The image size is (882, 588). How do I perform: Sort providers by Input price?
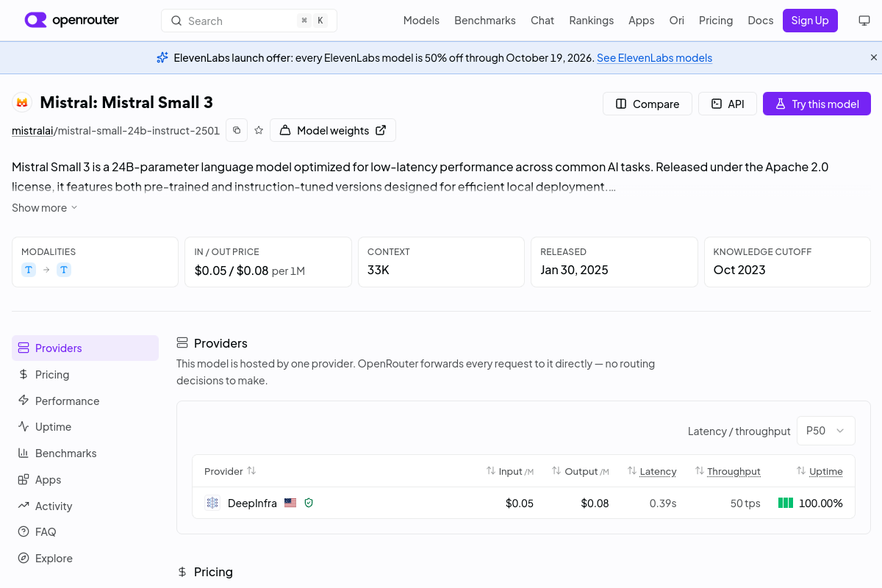[510, 471]
